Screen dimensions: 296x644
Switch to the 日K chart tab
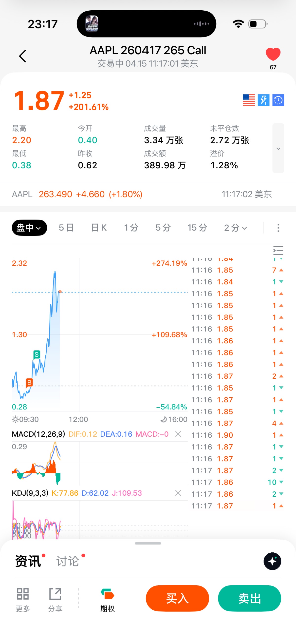[99, 228]
